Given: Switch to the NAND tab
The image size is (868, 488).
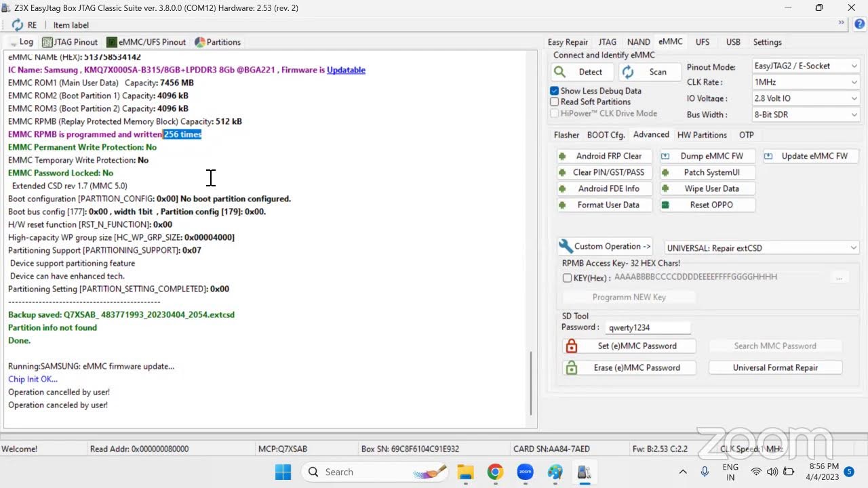Looking at the screenshot, I should tap(638, 42).
